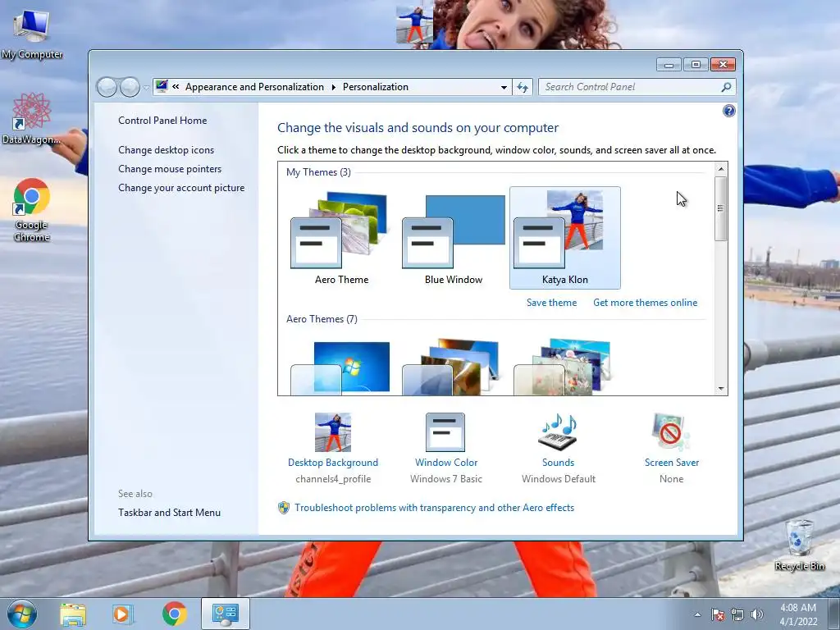Click the Back navigation button
The image size is (840, 630).
point(107,87)
